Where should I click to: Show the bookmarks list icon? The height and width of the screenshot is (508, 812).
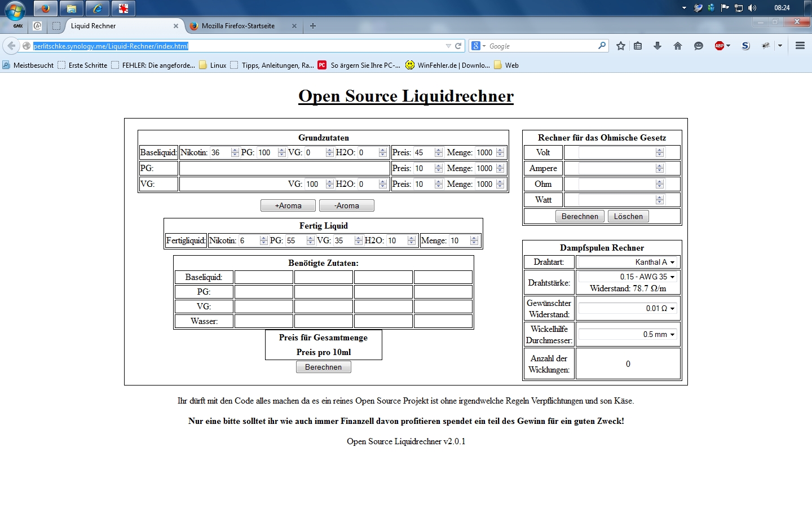coord(638,46)
